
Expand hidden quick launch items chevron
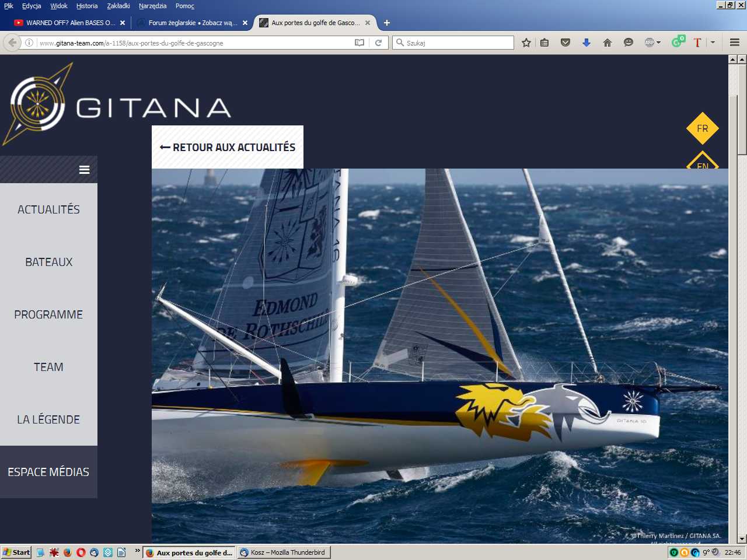point(138,550)
